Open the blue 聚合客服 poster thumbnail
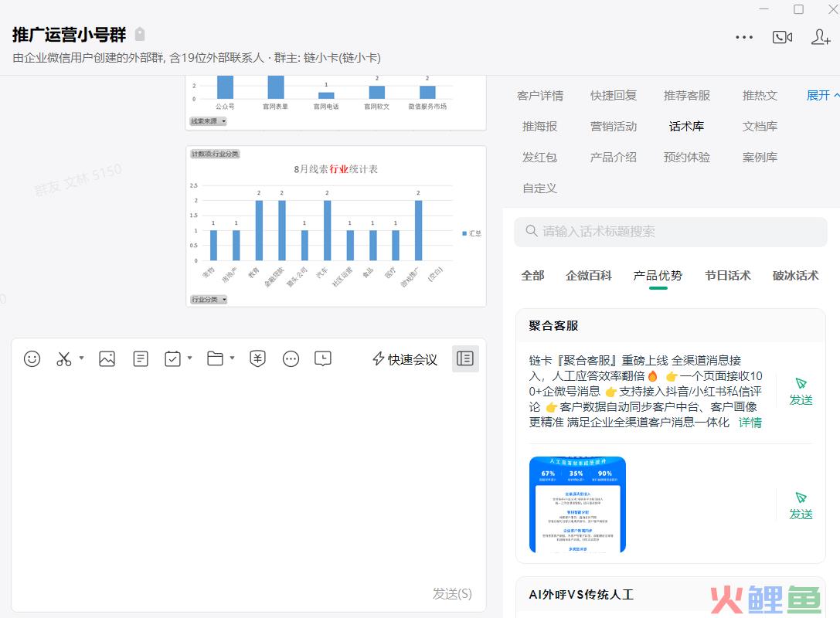The height and width of the screenshot is (618, 840). [577, 504]
